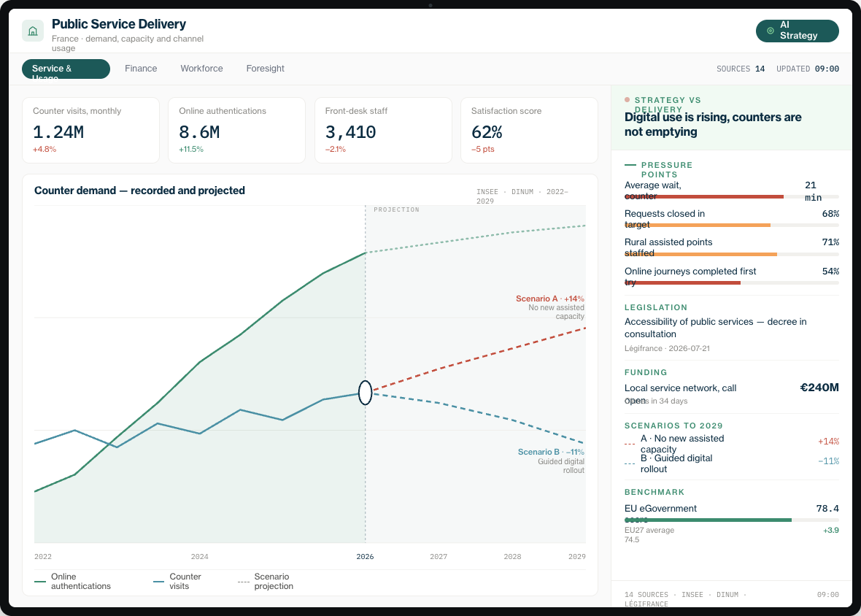Click the Scenario B −11% chart label
Screen dimensions: 861x616
click(x=551, y=452)
